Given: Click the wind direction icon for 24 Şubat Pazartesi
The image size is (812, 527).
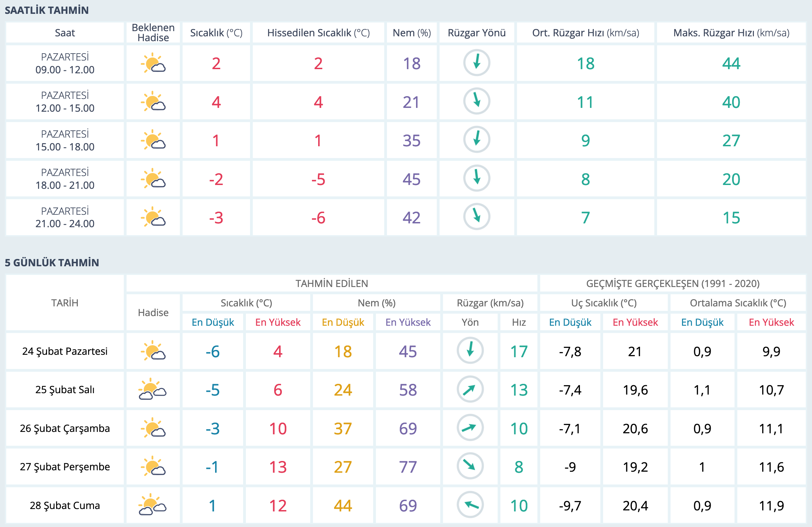Looking at the screenshot, I should 470,351.
